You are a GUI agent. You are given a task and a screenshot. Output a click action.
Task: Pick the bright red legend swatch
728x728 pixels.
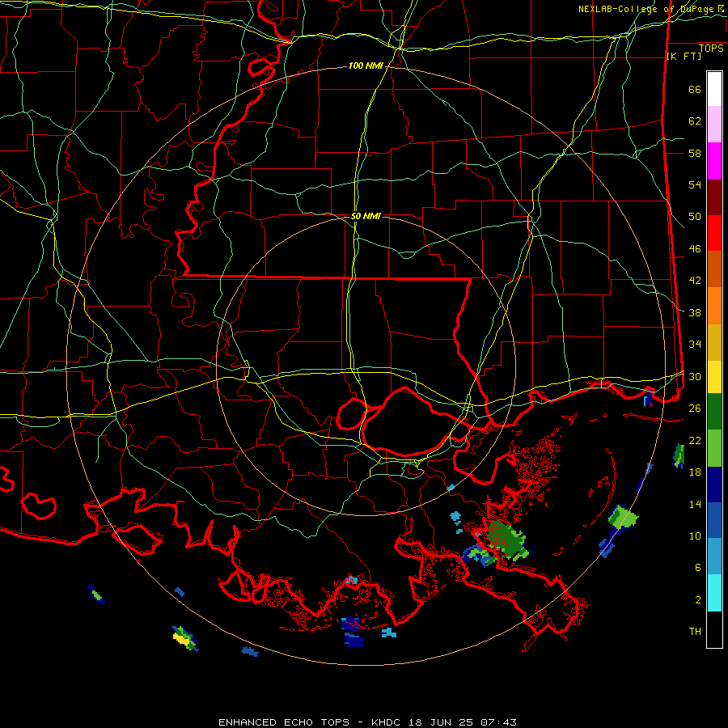click(714, 233)
